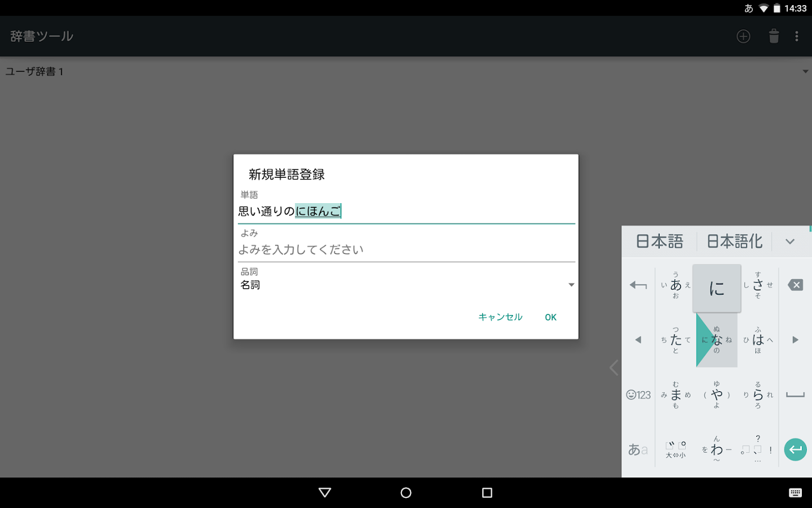Open the emoji and number layout with ☺123
812x508 pixels.
638,395
